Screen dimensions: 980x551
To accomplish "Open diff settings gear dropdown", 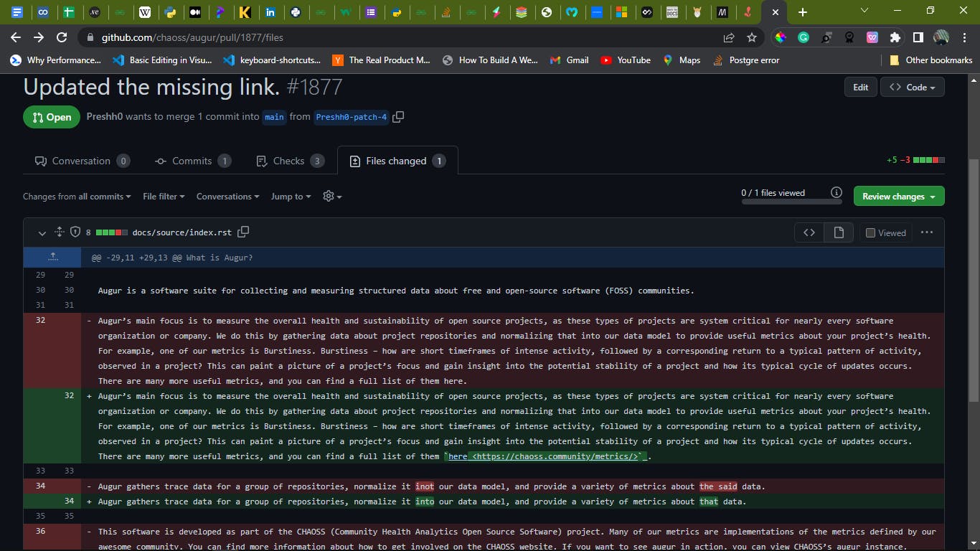I will [332, 197].
